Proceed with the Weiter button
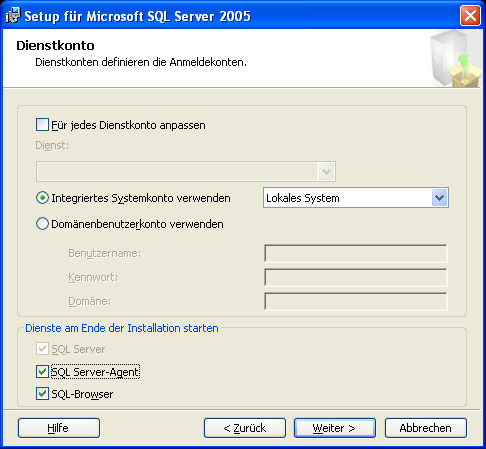This screenshot has width=486, height=449. [335, 428]
